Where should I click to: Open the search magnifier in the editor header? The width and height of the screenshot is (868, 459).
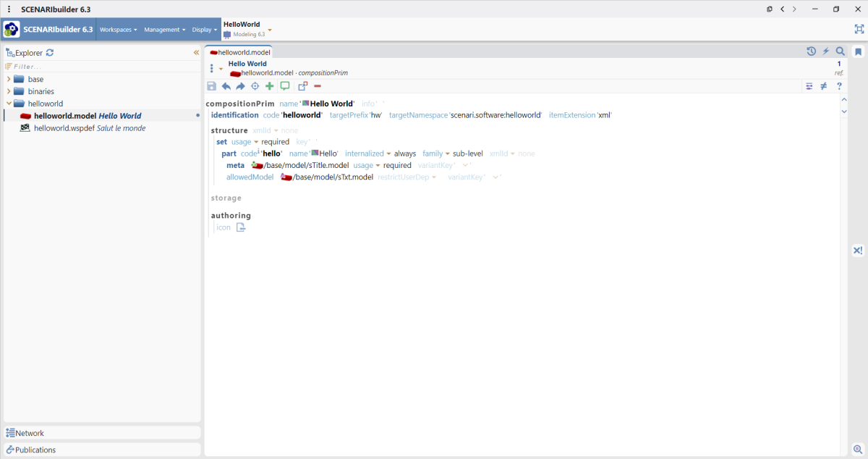click(x=840, y=51)
